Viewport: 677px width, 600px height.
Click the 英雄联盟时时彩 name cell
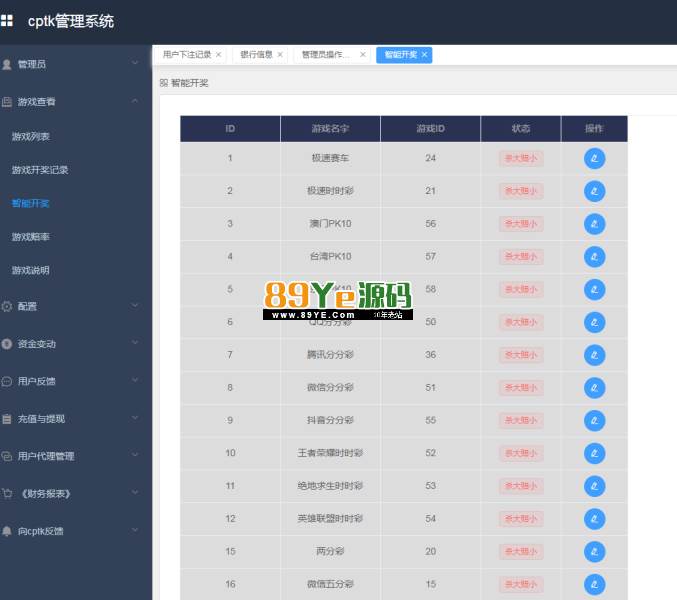point(330,519)
